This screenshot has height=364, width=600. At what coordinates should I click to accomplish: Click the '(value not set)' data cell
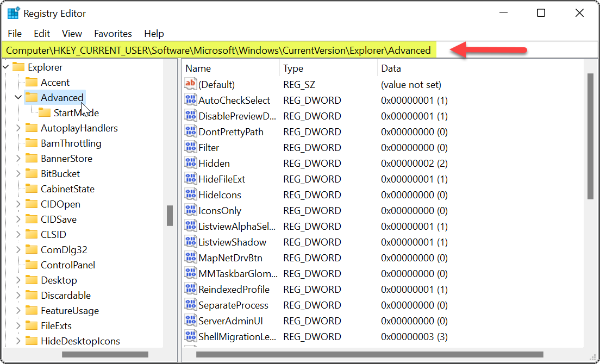[x=411, y=85]
